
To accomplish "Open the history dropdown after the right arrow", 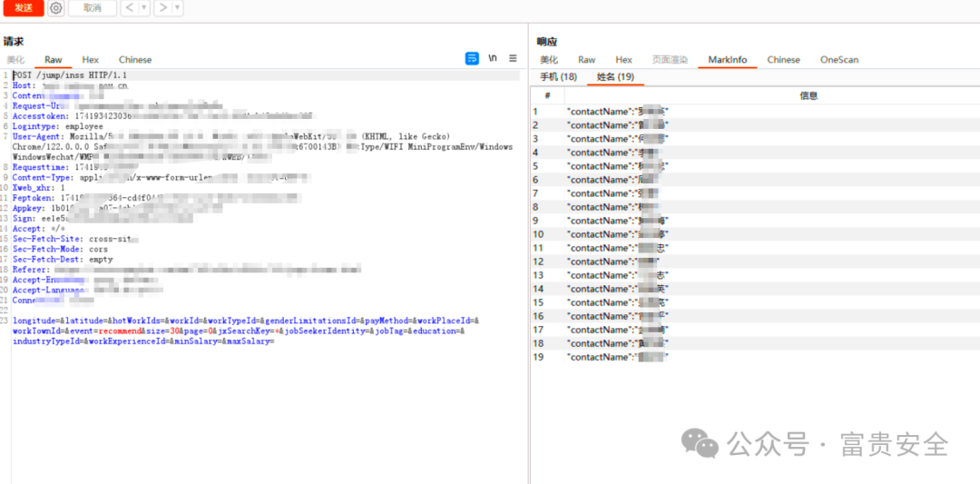I will [178, 8].
